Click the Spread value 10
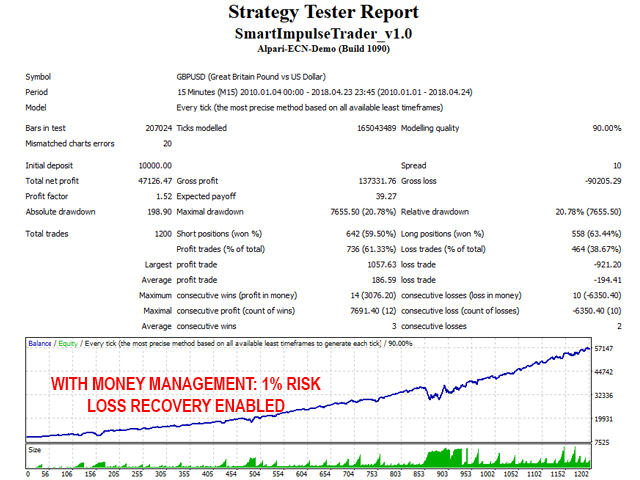This screenshot has height=480, width=640. click(617, 166)
